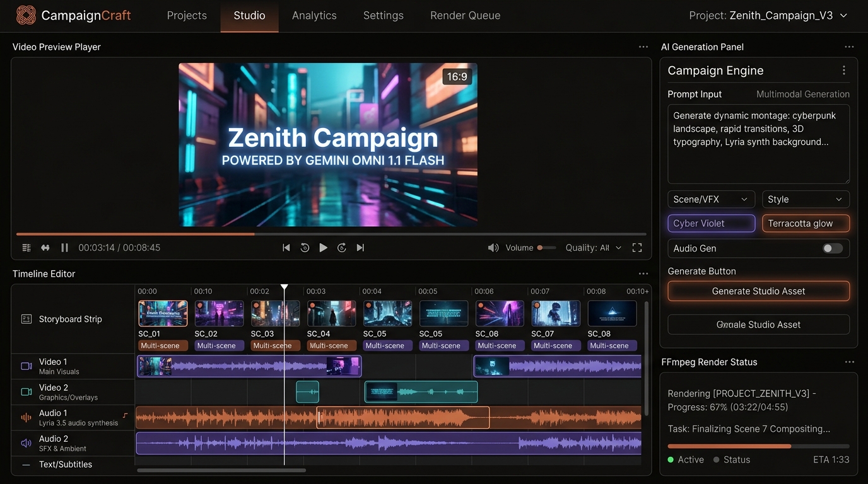Screen dimensions: 868x484
Task: Adjust the Volume slider
Action: (x=546, y=248)
